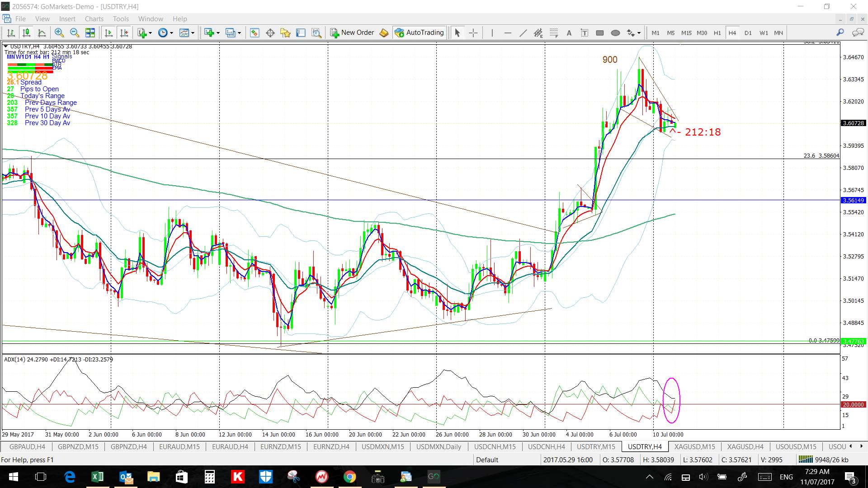The image size is (868, 488).
Task: Click the New Order button
Action: click(352, 33)
